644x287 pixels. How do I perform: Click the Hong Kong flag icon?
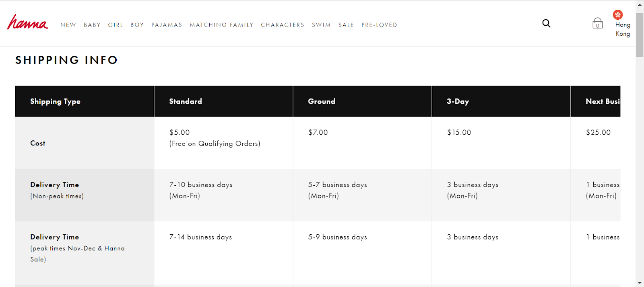[x=618, y=15]
